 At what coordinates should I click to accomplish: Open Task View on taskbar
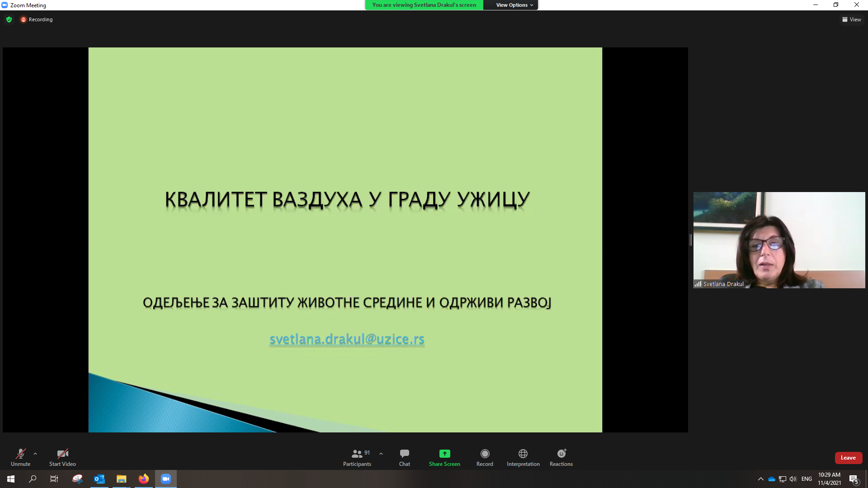coord(54,479)
